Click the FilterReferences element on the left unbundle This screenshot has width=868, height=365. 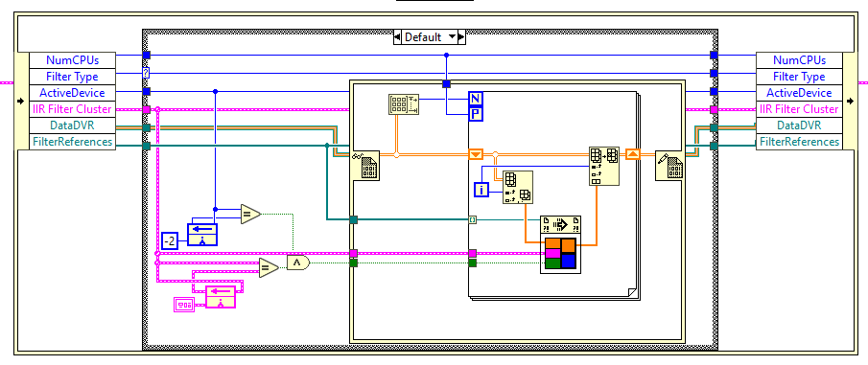pyautogui.click(x=72, y=142)
